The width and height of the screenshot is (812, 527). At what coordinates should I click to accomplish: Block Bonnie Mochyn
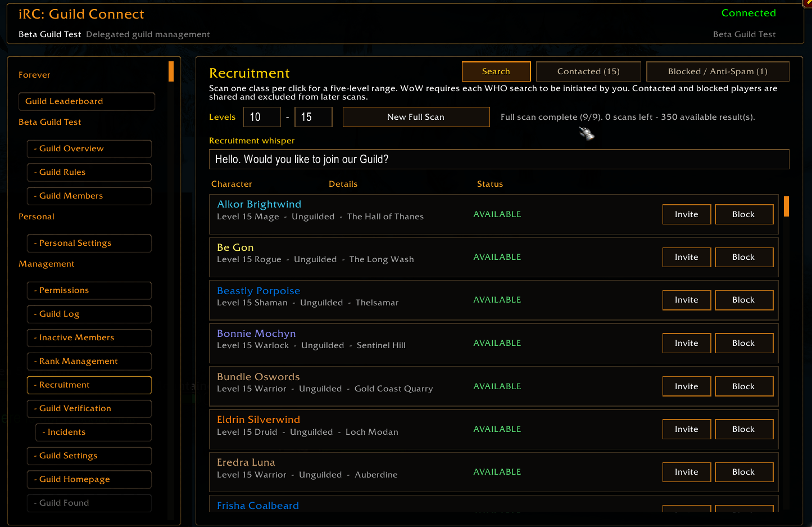[x=743, y=343]
